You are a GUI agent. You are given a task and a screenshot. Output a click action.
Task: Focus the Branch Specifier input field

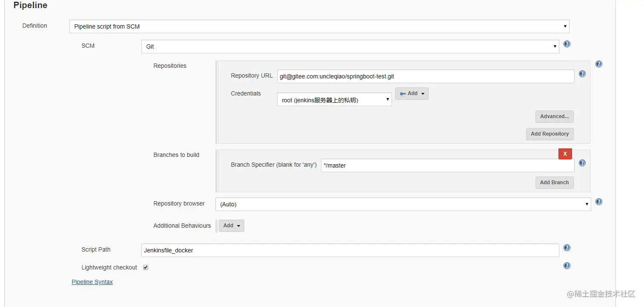(448, 165)
